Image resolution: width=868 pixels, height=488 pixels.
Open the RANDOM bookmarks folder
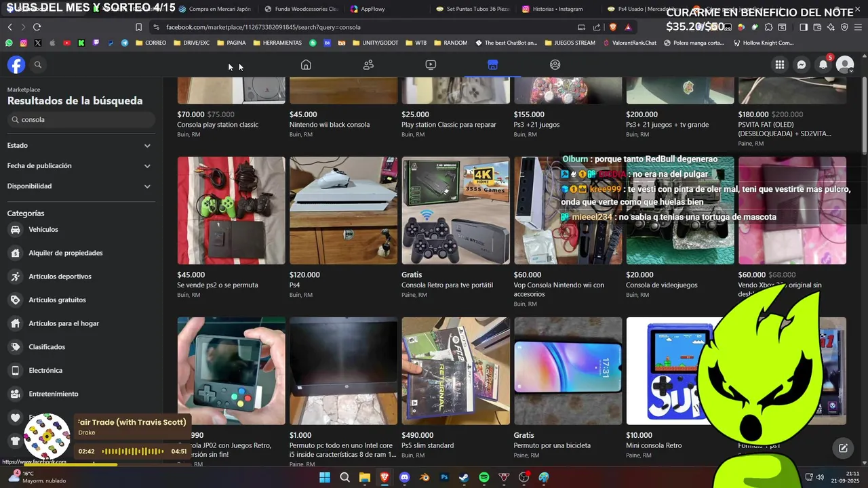(450, 43)
